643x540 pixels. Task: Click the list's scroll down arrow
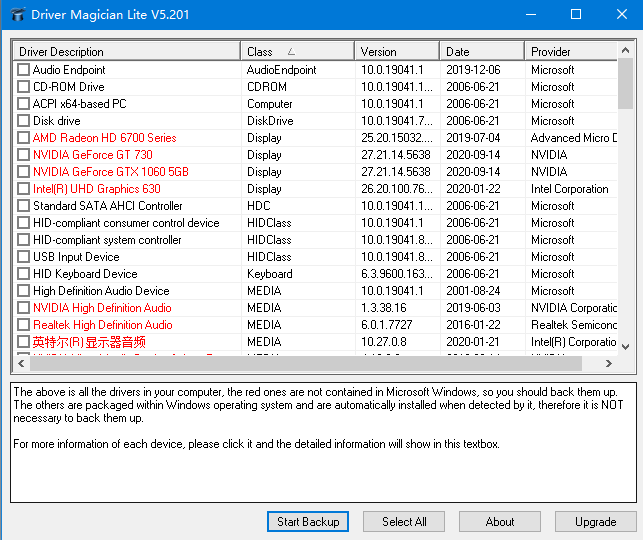click(625, 347)
